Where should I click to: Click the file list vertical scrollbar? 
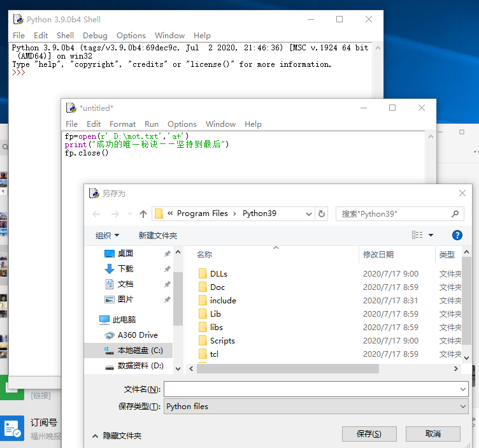(466, 300)
